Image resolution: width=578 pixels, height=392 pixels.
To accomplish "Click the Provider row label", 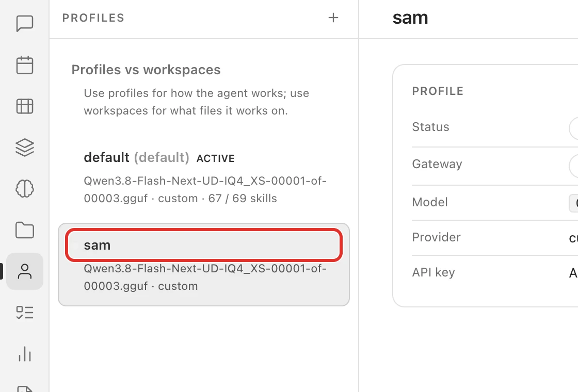I will 437,237.
